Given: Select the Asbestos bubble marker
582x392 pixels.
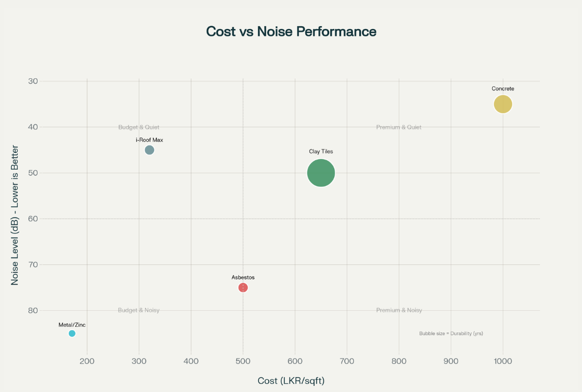Looking at the screenshot, I should [243, 287].
